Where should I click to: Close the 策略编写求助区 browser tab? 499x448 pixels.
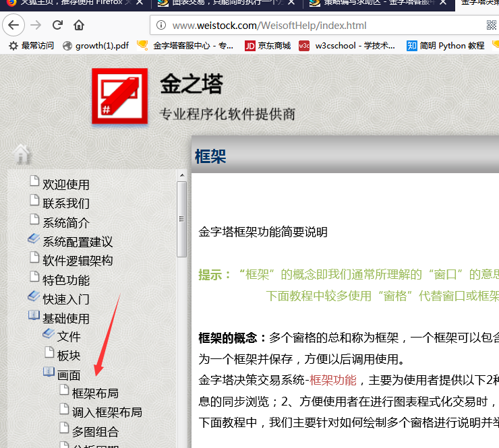(x=442, y=2)
